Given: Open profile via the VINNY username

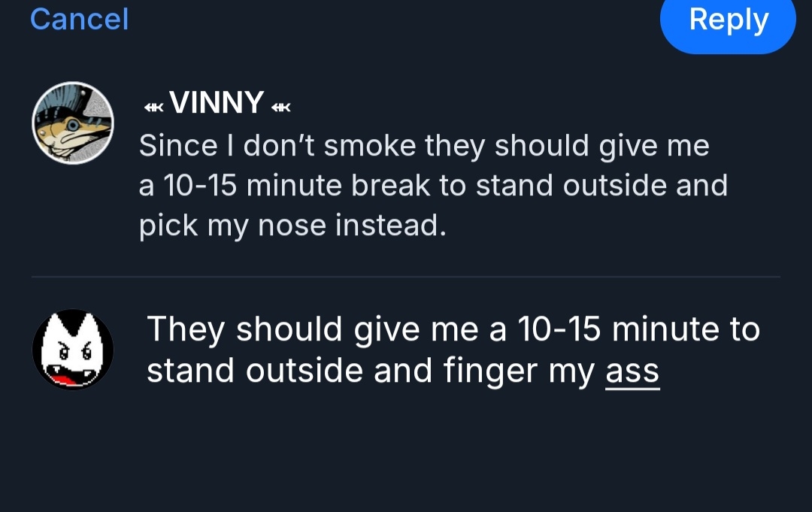Looking at the screenshot, I should [217, 102].
